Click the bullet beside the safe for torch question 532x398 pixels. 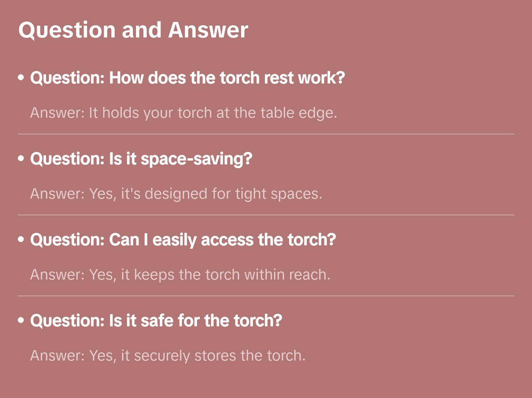pos(21,321)
